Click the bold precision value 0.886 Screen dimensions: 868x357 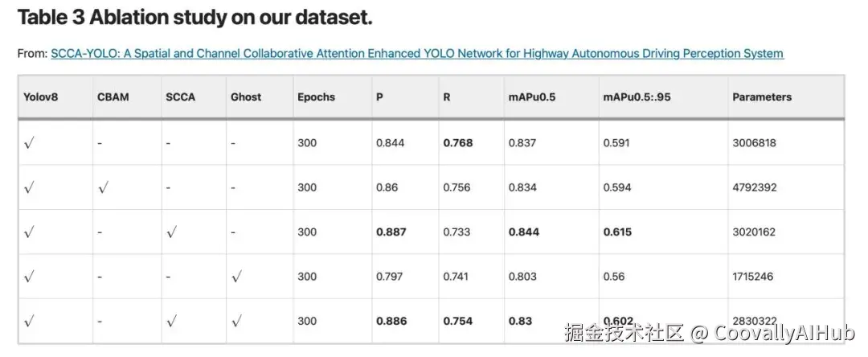click(x=391, y=321)
